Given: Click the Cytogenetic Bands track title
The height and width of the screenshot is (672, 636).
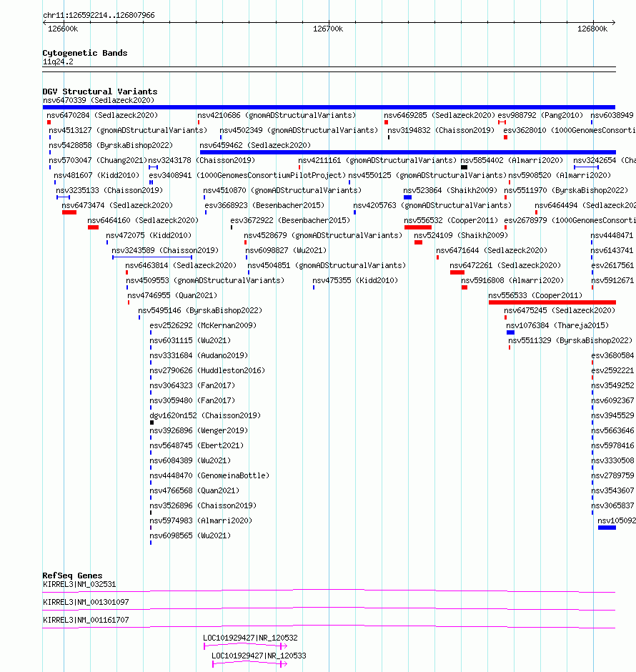Looking at the screenshot, I should tap(85, 53).
